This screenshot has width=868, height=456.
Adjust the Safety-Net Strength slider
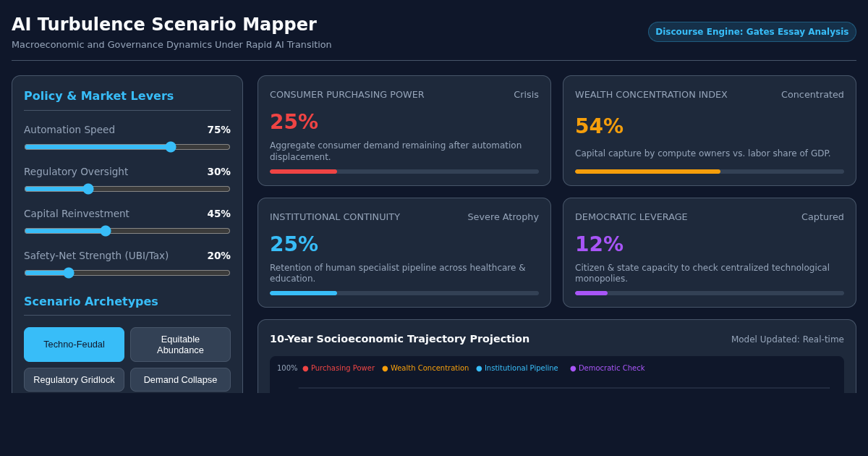pos(127,273)
